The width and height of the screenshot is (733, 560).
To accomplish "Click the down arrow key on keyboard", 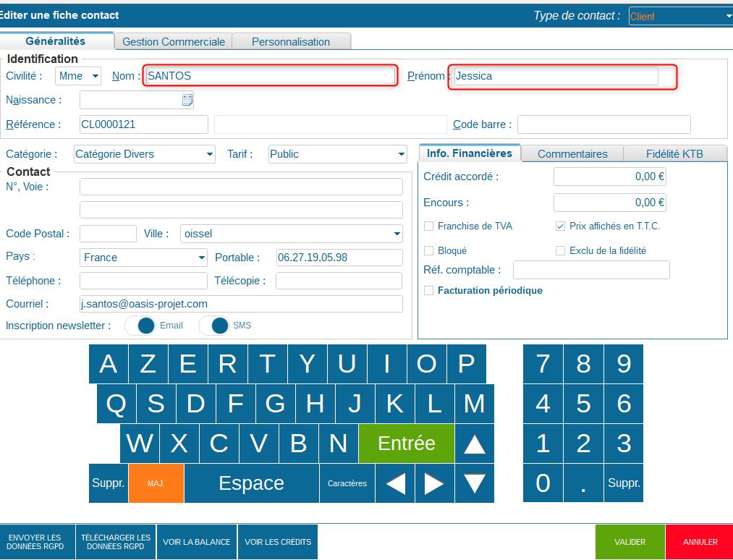I will pos(475,483).
